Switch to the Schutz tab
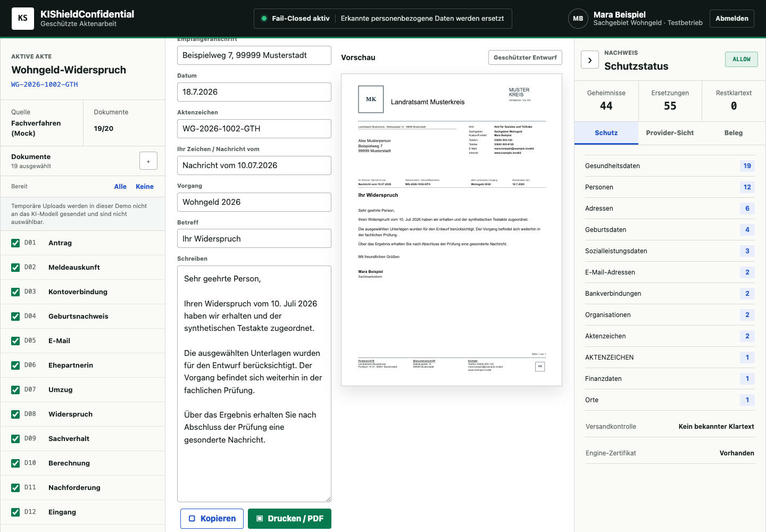 (606, 133)
